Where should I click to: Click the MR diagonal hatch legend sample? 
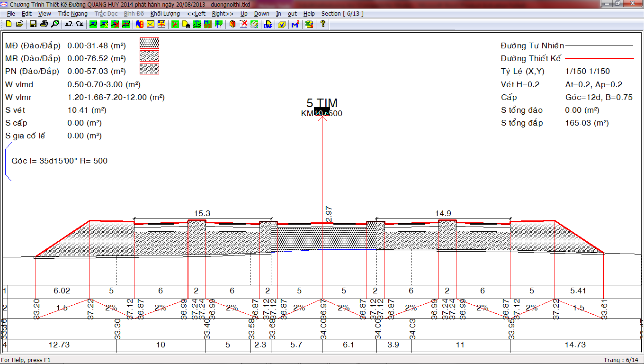pos(149,56)
